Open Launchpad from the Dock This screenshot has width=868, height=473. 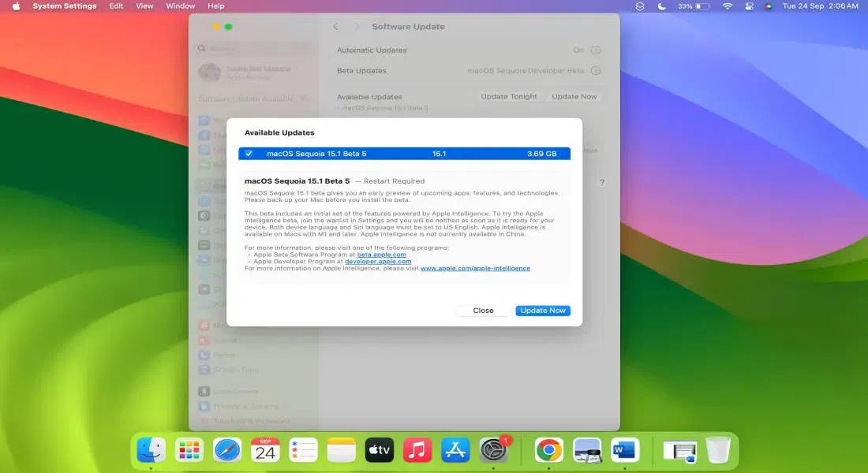pos(189,450)
